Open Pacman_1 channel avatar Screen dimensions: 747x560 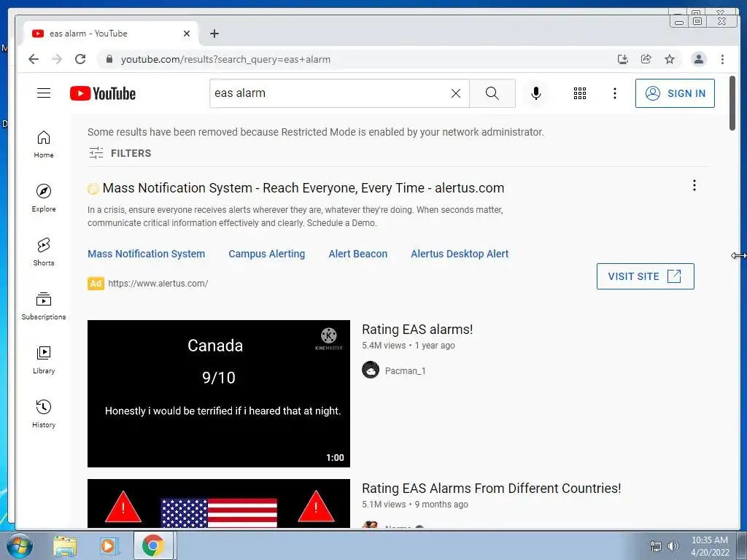pos(370,370)
